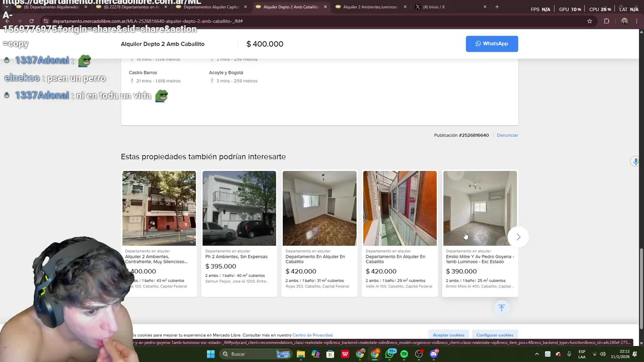Click Aceptar cookies button
This screenshot has height=362, width=644.
[449, 335]
